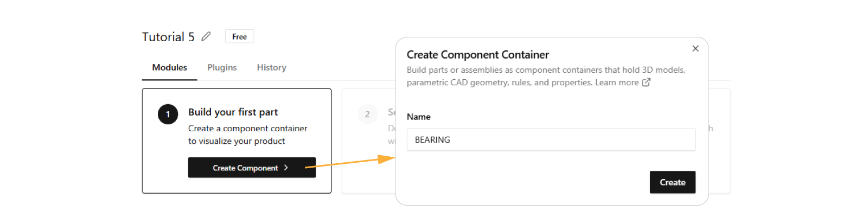Click the Name label above the field

[418, 117]
